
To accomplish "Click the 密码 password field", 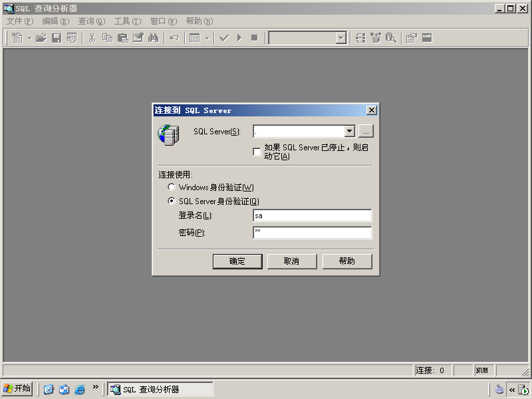I will coord(312,233).
